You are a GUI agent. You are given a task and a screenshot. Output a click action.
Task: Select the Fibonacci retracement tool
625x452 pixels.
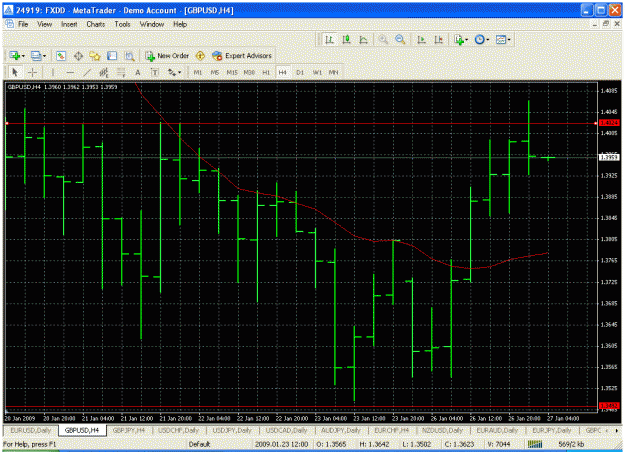pos(121,72)
